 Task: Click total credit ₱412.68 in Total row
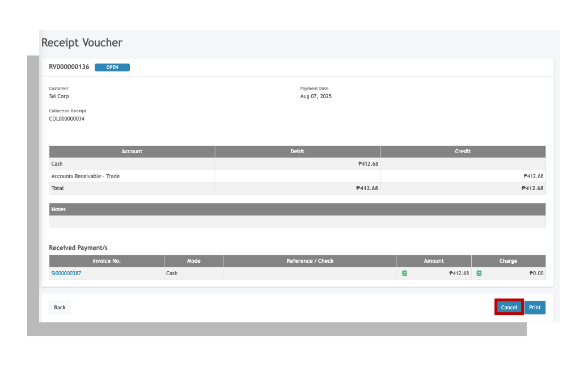coord(532,188)
